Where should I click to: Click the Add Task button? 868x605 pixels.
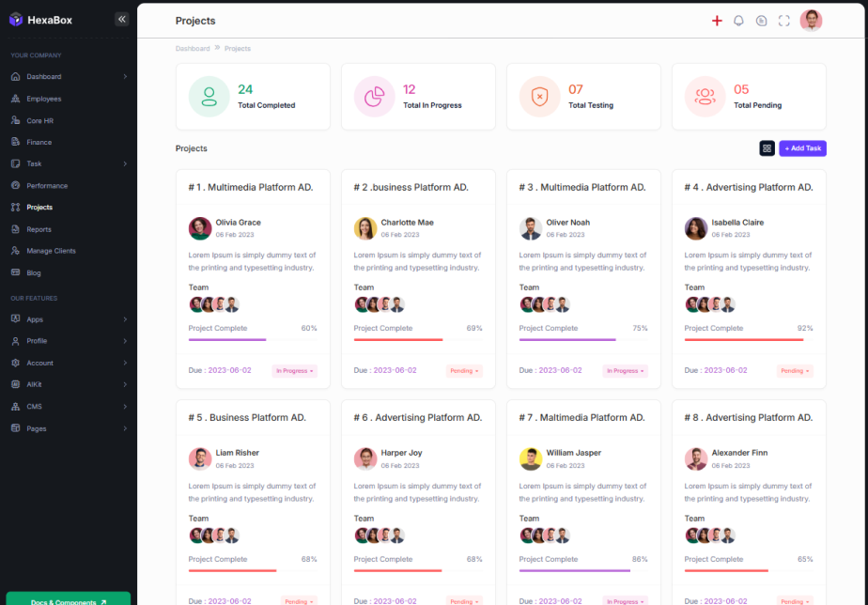(802, 148)
